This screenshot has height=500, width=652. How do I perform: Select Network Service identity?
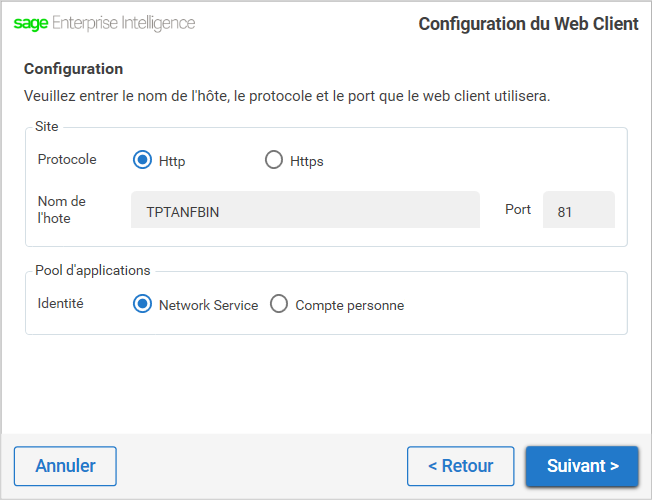click(142, 304)
